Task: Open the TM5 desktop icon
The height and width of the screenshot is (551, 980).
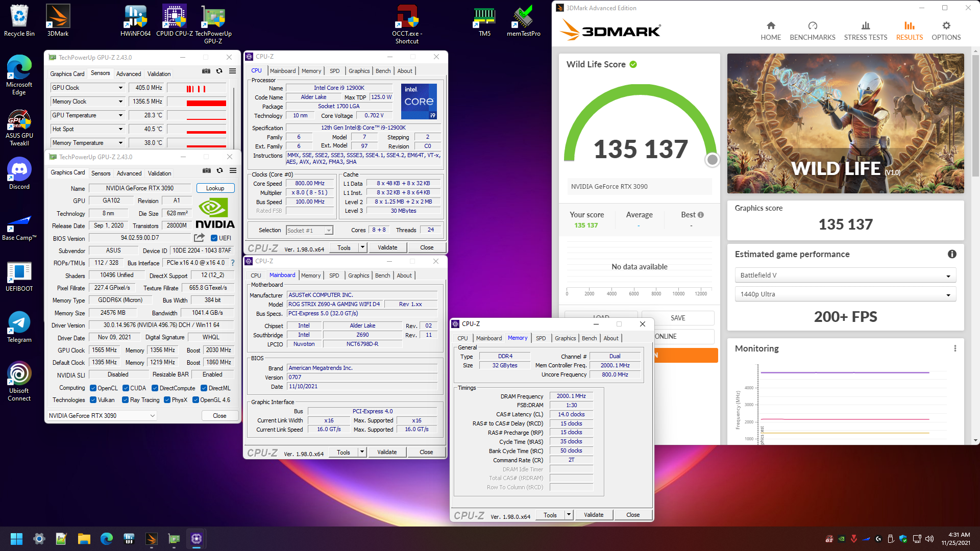Action: click(x=484, y=20)
